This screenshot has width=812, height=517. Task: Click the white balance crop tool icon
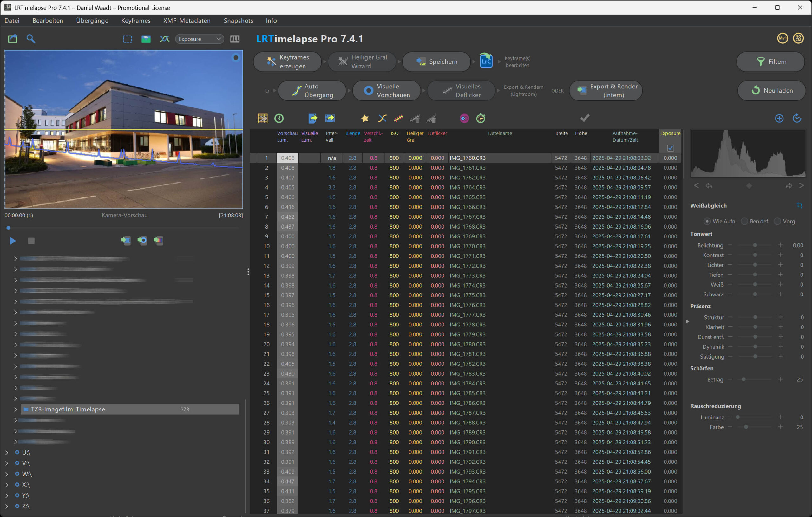[x=799, y=205]
